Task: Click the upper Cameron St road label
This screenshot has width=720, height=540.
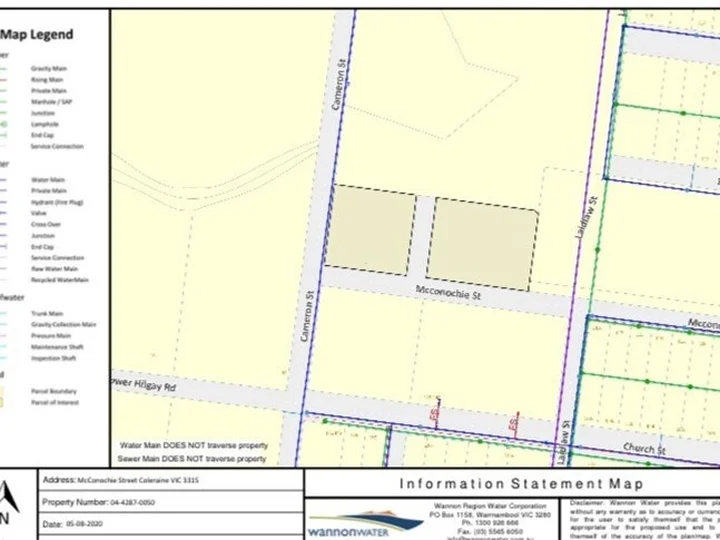Action: click(338, 83)
